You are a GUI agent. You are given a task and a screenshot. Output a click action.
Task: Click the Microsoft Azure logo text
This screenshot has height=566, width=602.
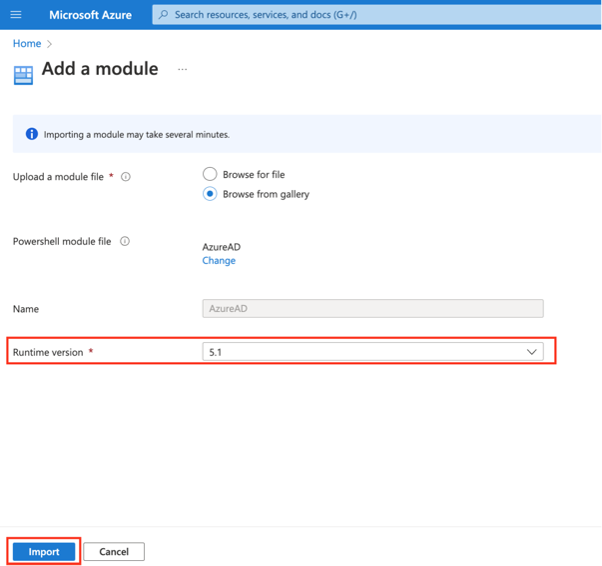pyautogui.click(x=90, y=15)
